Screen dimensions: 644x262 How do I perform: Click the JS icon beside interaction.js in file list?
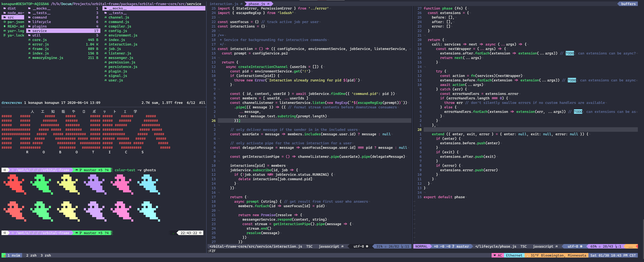coord(106,44)
